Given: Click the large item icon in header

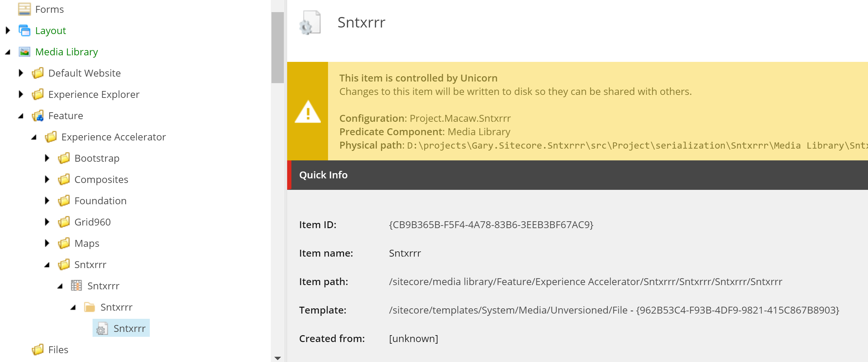Looking at the screenshot, I should (x=310, y=23).
